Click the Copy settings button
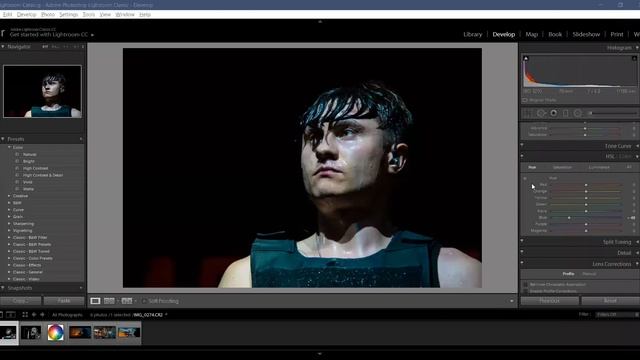 pos(20,301)
